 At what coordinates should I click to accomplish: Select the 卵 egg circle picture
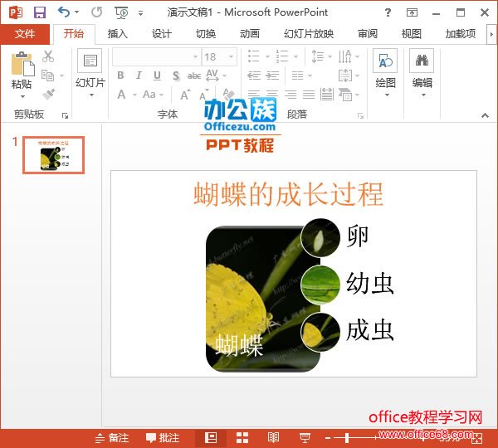(x=320, y=238)
